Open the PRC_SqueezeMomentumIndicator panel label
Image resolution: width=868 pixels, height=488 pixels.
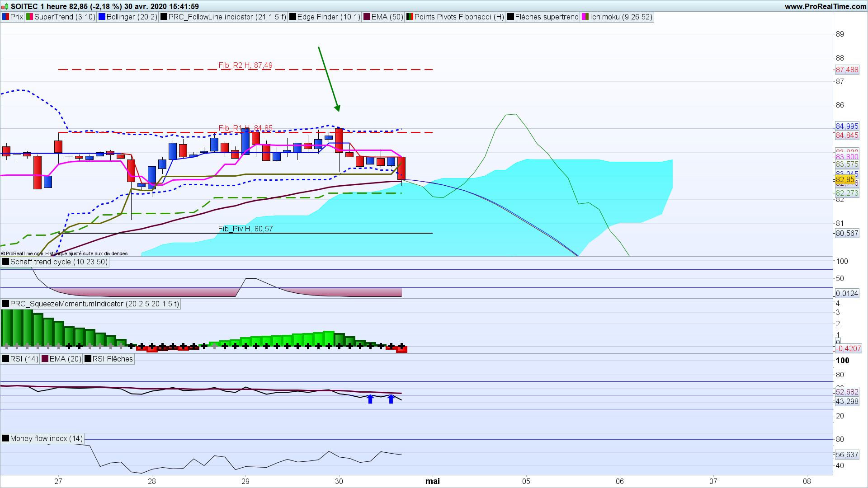pos(94,304)
